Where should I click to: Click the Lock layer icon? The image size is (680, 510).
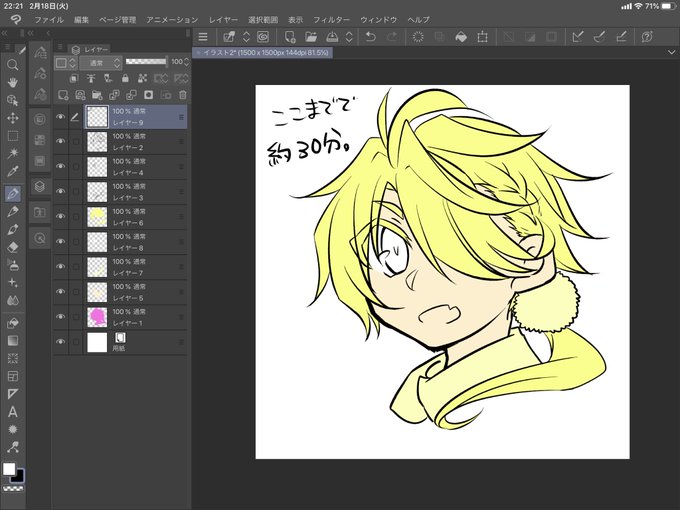[x=125, y=78]
